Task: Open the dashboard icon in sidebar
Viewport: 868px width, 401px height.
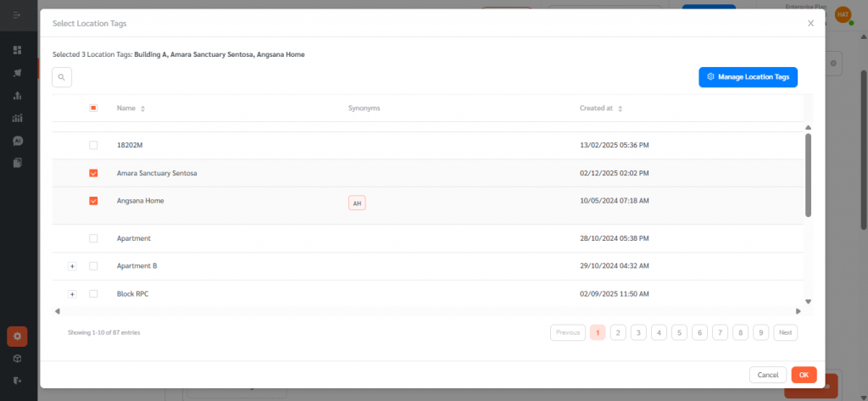Action: coord(17,50)
